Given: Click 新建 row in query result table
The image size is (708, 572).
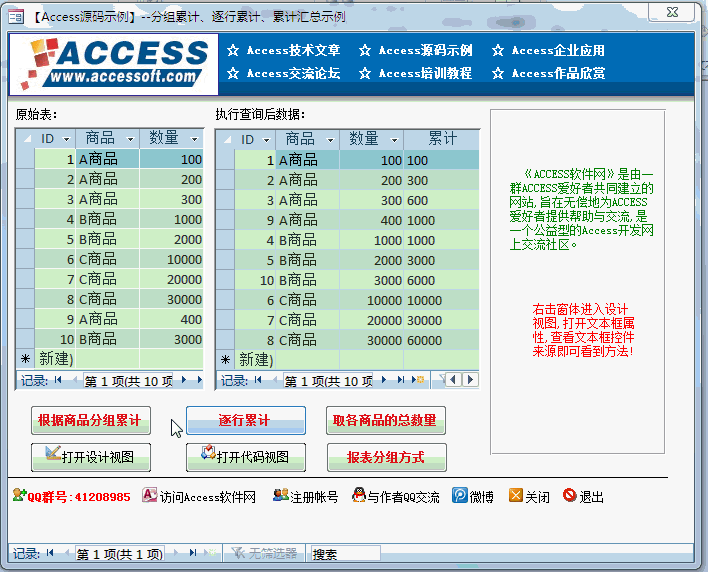Looking at the screenshot, I should click(x=348, y=360).
